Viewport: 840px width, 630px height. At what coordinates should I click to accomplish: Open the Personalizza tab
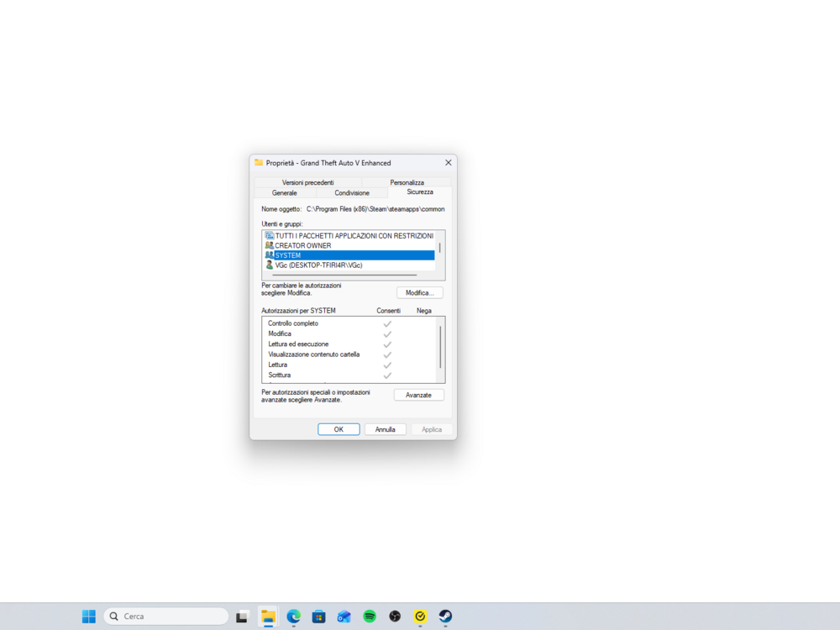407,182
